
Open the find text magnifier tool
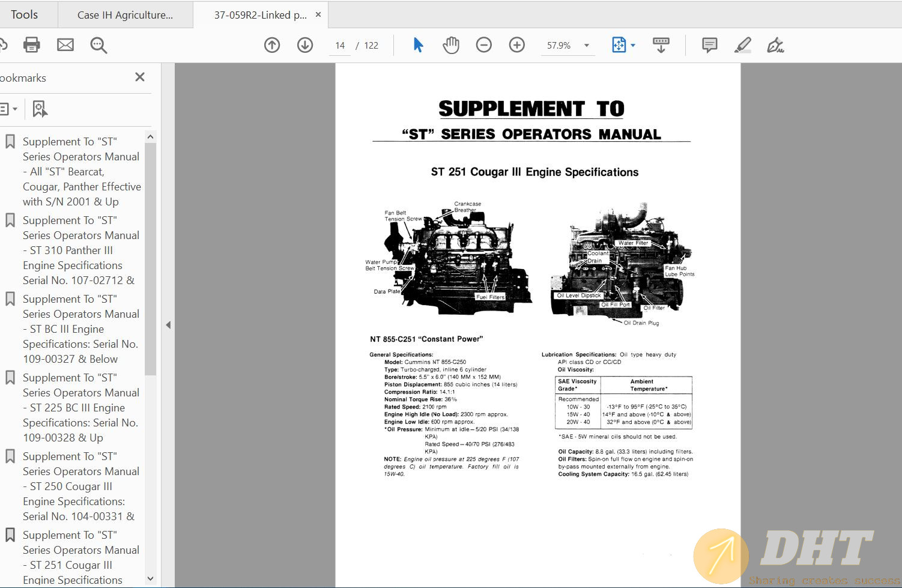click(98, 45)
